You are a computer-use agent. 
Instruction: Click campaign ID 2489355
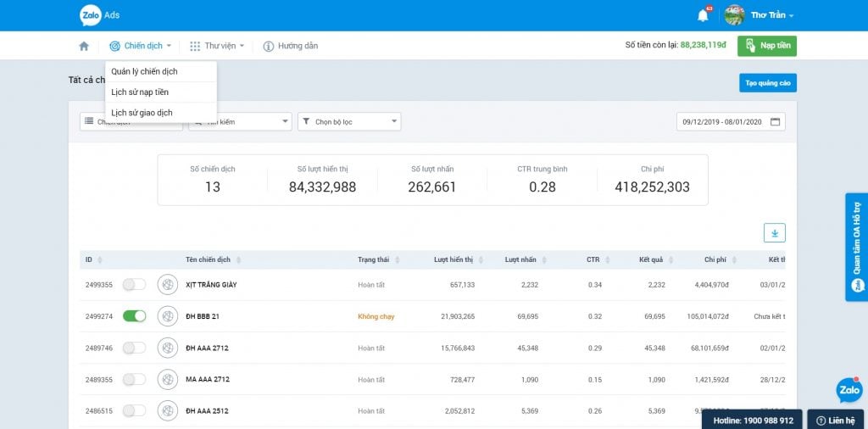click(99, 380)
